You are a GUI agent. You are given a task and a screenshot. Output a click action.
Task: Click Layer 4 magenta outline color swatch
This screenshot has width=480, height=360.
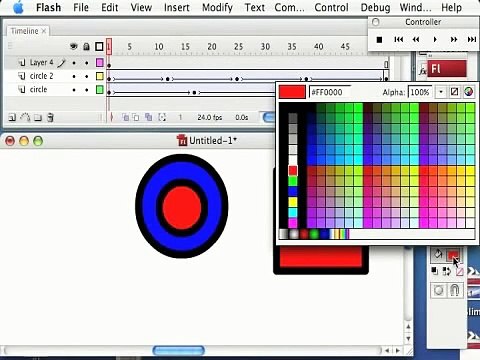pyautogui.click(x=99, y=62)
